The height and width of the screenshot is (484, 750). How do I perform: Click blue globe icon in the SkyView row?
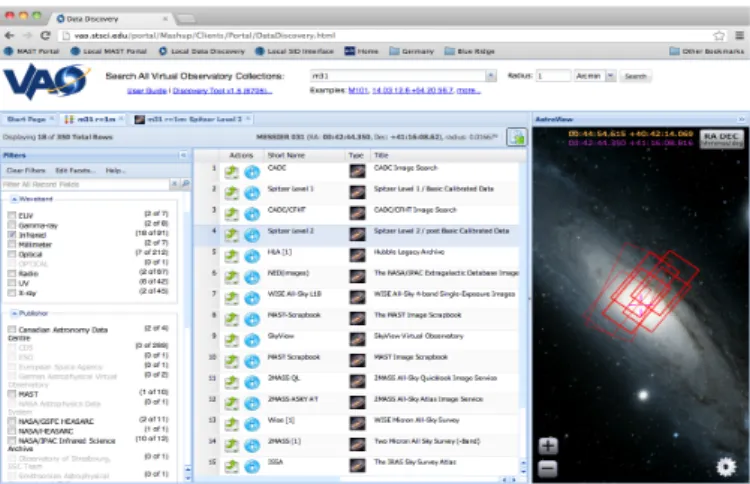click(252, 340)
